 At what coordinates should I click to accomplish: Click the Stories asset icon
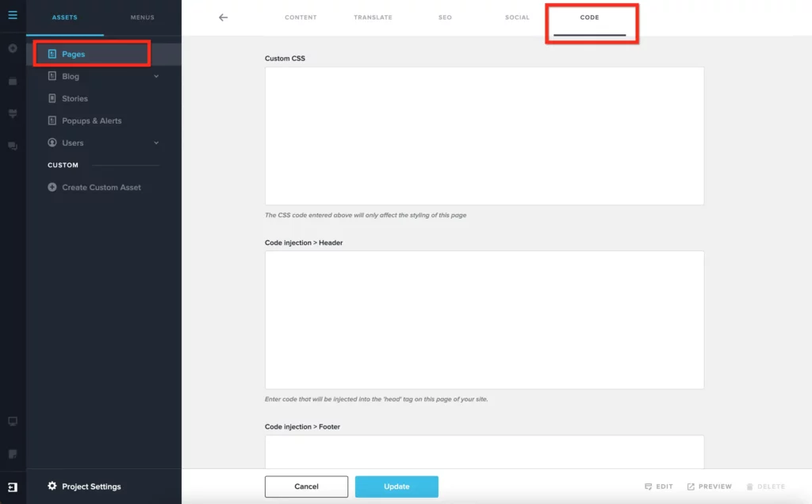51,98
